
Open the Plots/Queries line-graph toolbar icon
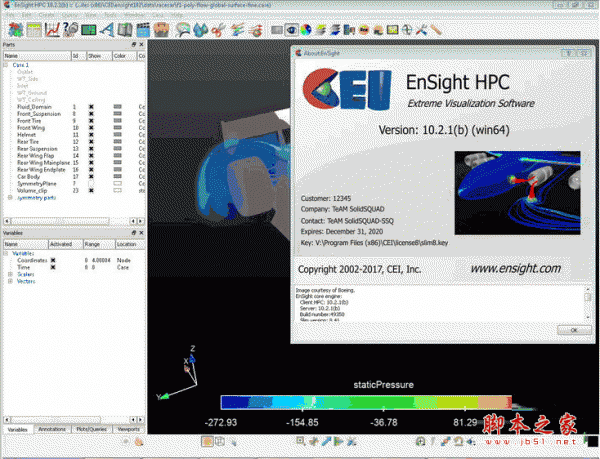coord(52,30)
